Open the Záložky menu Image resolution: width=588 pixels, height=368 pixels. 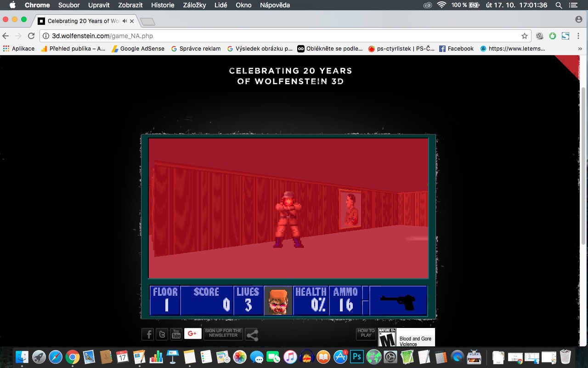[194, 5]
